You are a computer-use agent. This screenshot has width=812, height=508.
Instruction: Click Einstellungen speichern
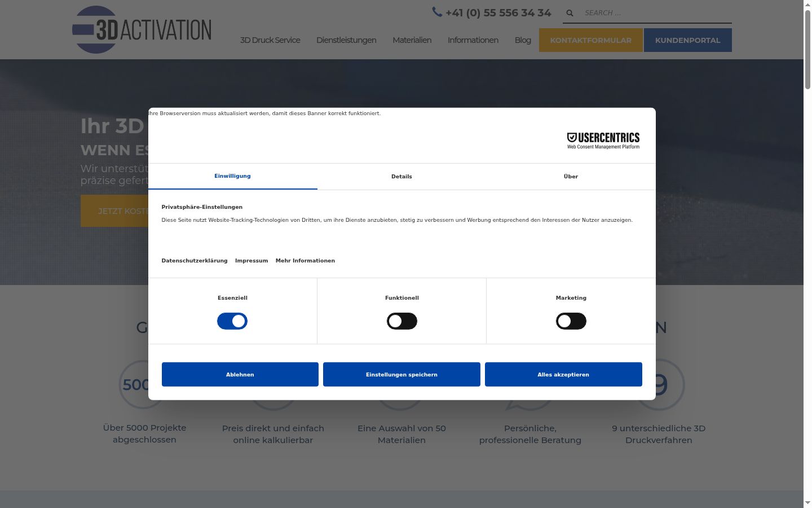pos(401,374)
